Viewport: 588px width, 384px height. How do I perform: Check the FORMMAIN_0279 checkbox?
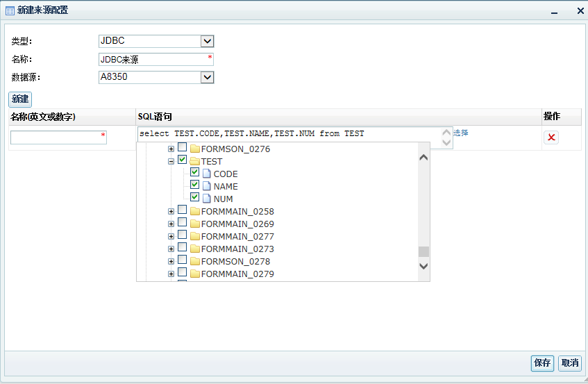(x=183, y=272)
